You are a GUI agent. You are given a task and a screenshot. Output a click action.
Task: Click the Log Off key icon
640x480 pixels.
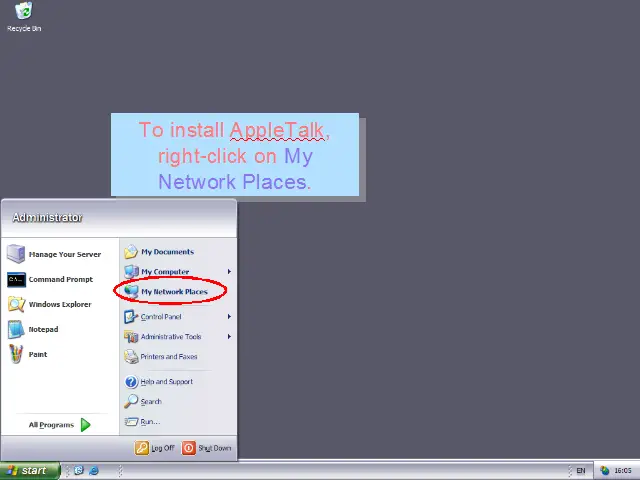click(142, 448)
